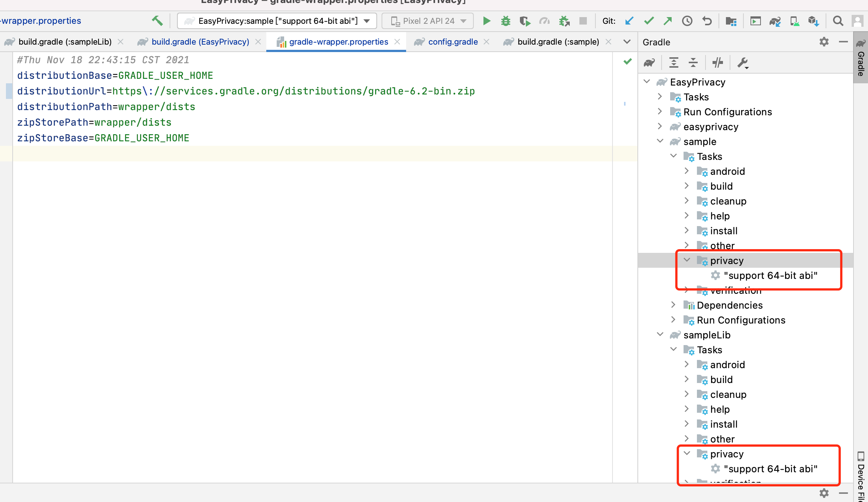Rollback changes with undo arrow icon
The image size is (868, 502).
[707, 21]
